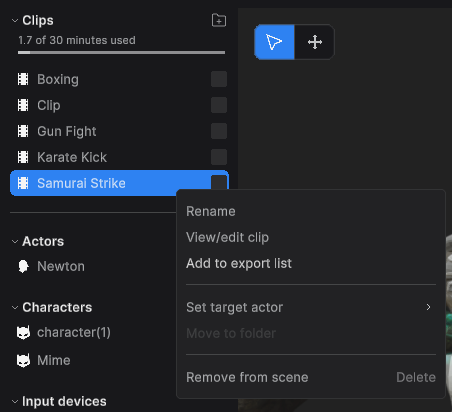Select the arrow selection tool
The height and width of the screenshot is (412, 452).
[274, 42]
